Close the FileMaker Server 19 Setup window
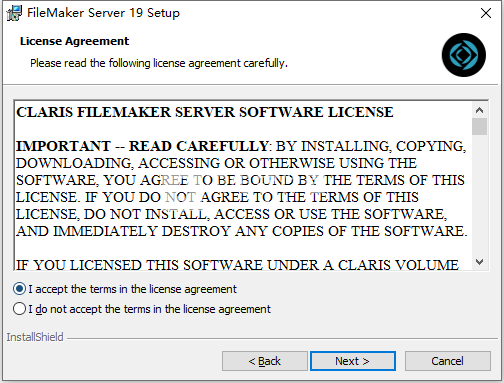 [x=486, y=13]
